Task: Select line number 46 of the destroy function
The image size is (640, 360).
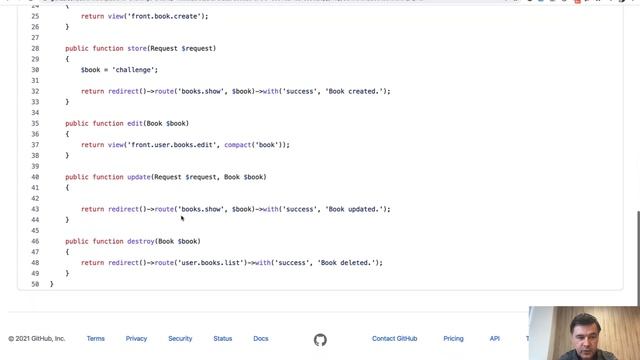Action: point(35,241)
